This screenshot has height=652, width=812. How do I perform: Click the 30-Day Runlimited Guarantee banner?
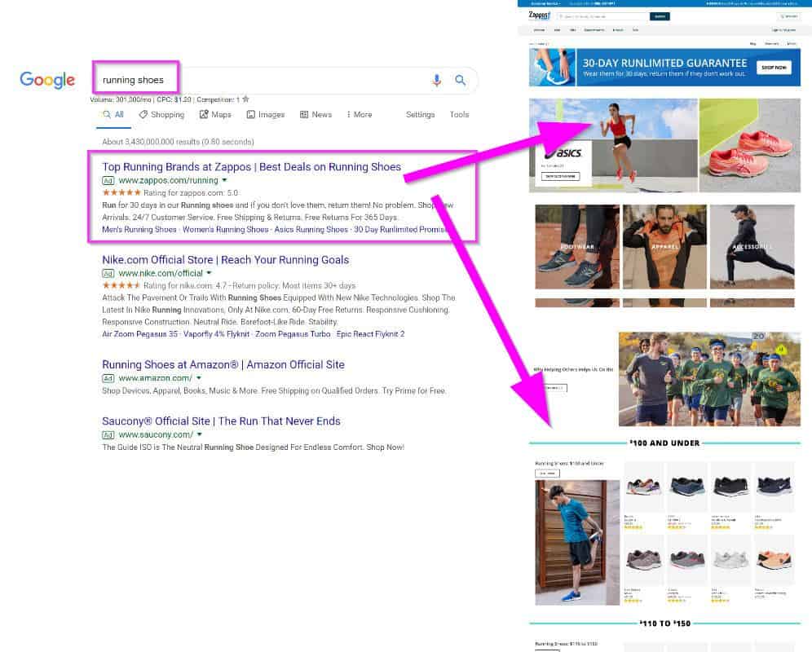coord(664,68)
